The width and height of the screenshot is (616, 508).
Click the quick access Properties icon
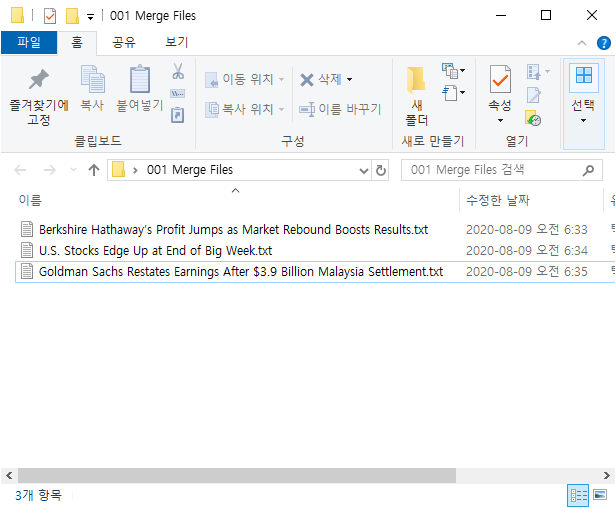[50, 16]
